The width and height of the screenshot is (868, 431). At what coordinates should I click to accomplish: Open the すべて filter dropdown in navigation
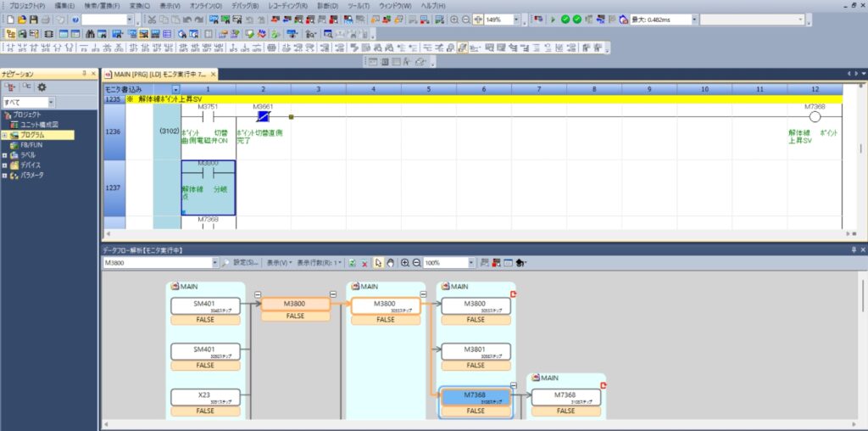tap(51, 102)
